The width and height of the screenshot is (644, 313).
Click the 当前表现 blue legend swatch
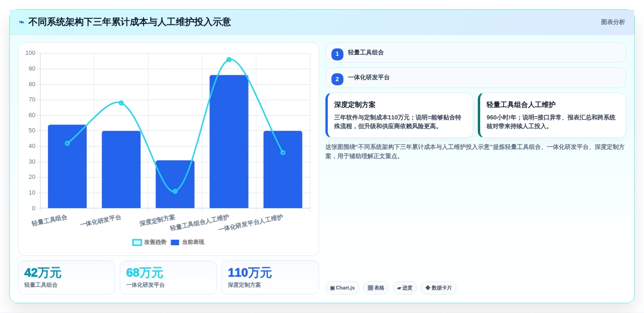pos(175,242)
